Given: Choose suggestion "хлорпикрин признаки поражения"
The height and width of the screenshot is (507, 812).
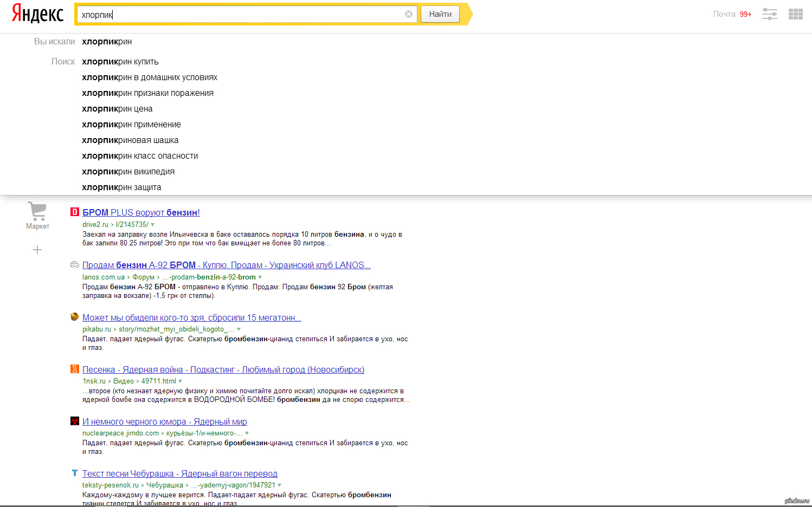Looking at the screenshot, I should [x=147, y=93].
